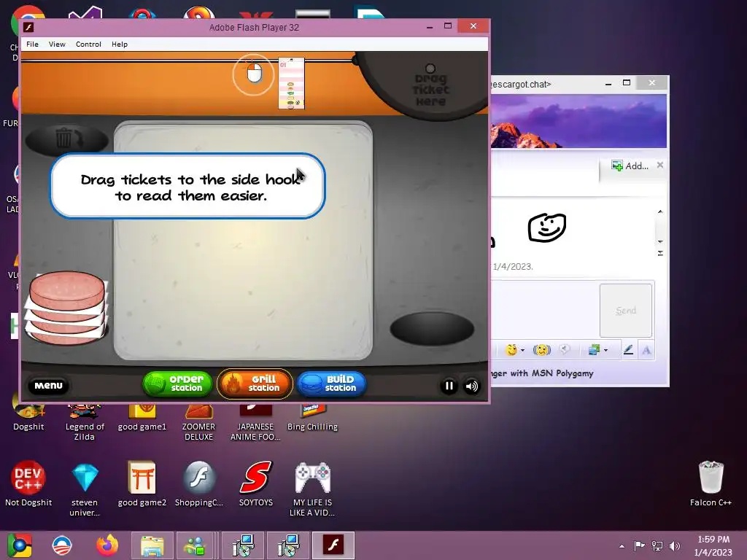
Task: Open the Help menu in Flash Player
Action: pos(119,44)
